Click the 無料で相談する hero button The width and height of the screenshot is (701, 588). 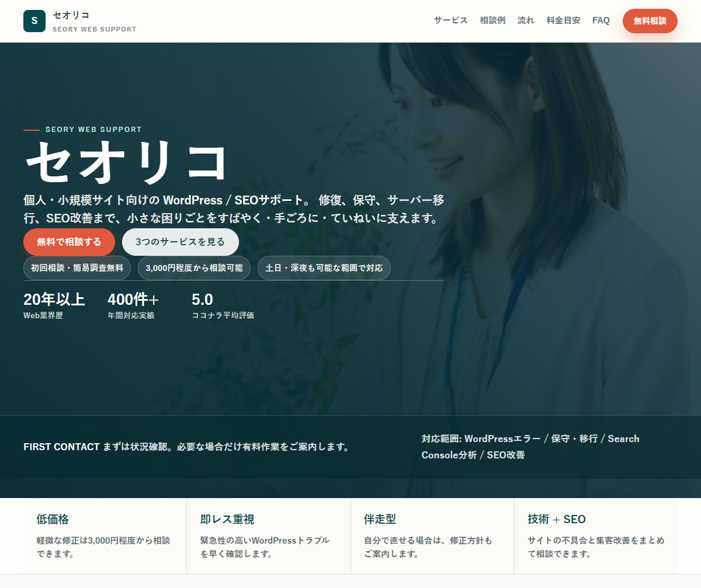(x=69, y=242)
